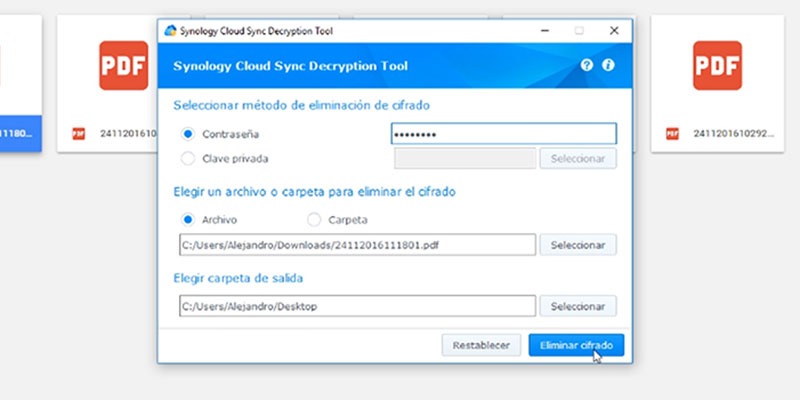The height and width of the screenshot is (400, 800).
Task: Close the Decryption Tool window
Action: click(614, 31)
